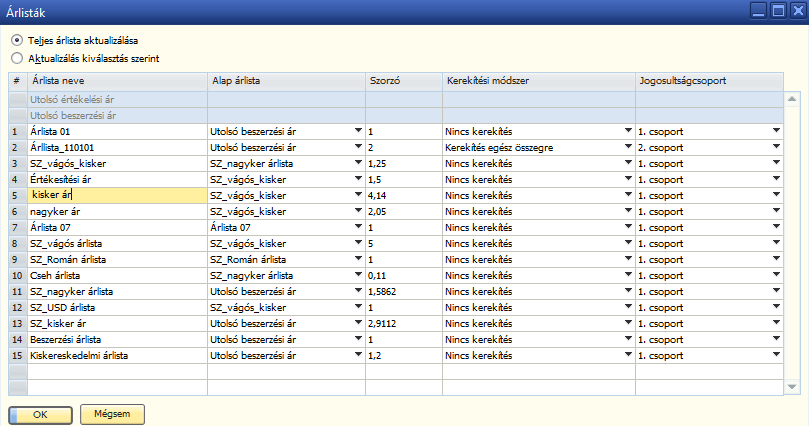Screen dimensions: 809x426
Task: Click Kerekítés egész összegre rounding value
Action: pos(499,148)
